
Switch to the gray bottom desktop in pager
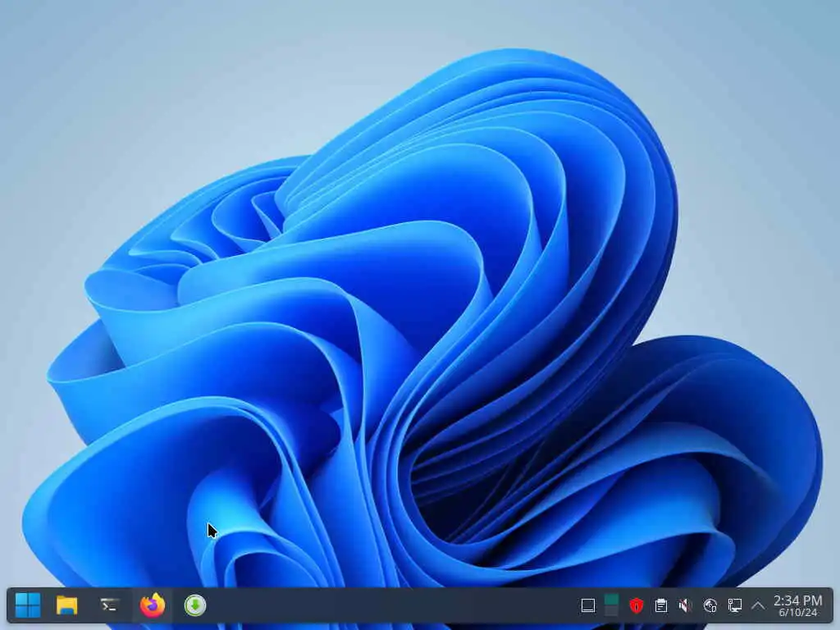click(x=611, y=611)
